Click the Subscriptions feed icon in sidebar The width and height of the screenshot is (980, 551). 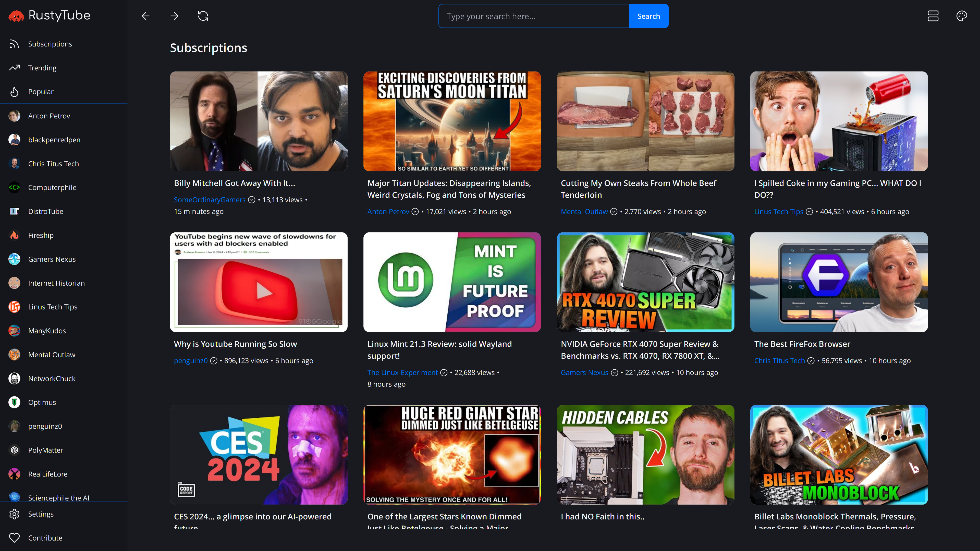click(x=15, y=44)
